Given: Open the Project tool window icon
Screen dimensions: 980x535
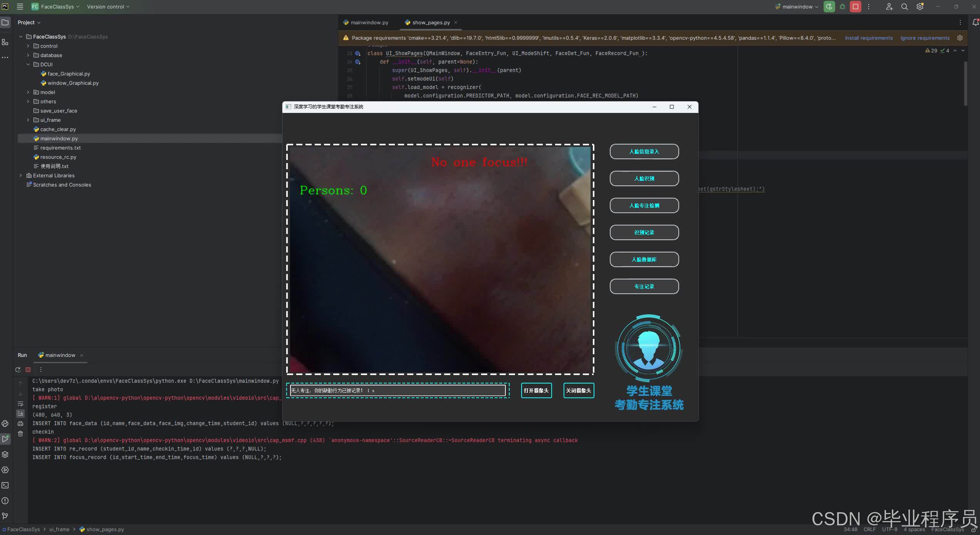Looking at the screenshot, I should [5, 22].
